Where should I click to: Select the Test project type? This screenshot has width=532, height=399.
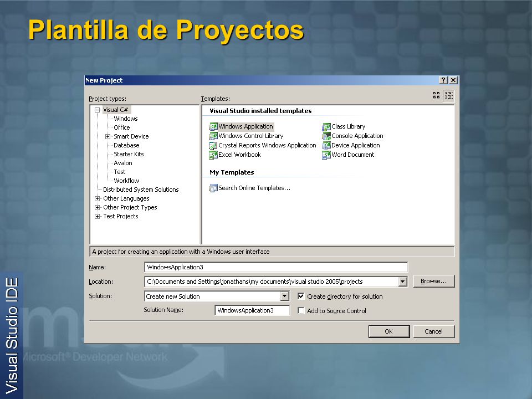120,172
